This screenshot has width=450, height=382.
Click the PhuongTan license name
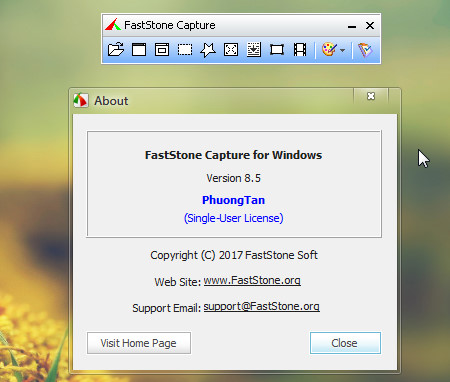click(x=233, y=200)
